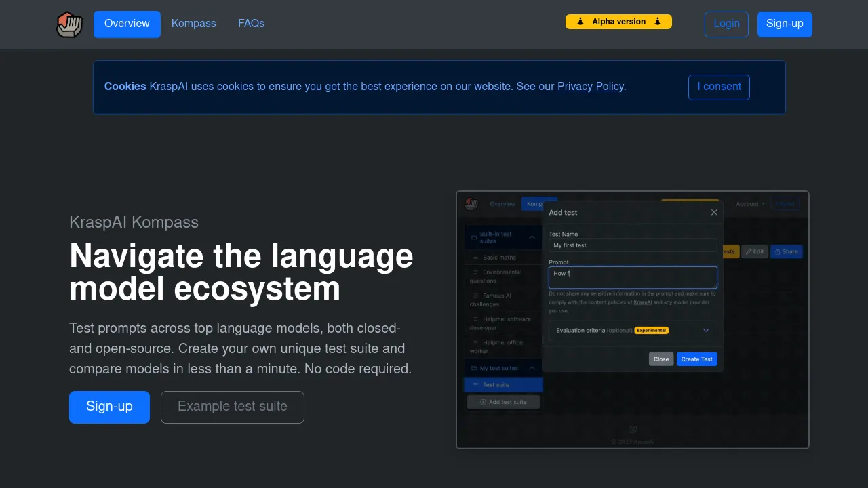Viewport: 868px width, 488px height.
Task: Click paragraph starting 'Test prompts across top'
Action: [x=241, y=348]
